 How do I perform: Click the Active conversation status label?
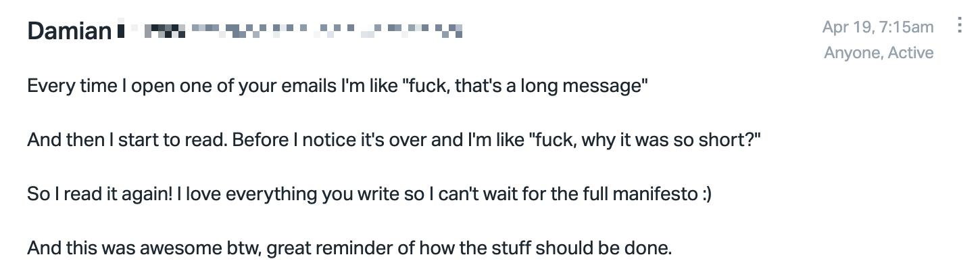(x=910, y=53)
